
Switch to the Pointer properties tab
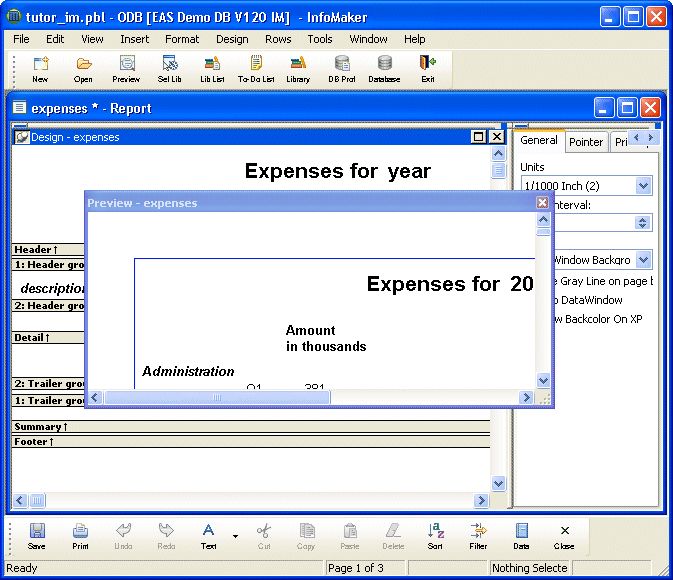pyautogui.click(x=586, y=142)
